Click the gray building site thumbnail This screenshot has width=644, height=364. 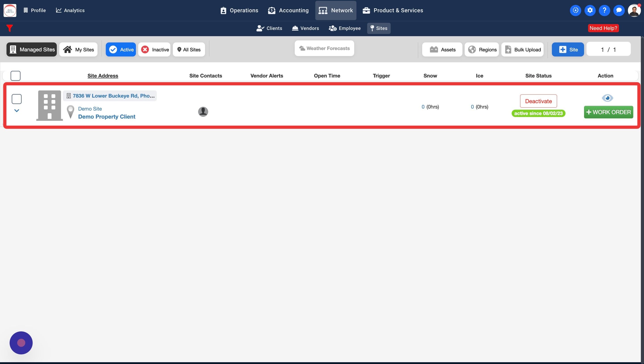50,105
